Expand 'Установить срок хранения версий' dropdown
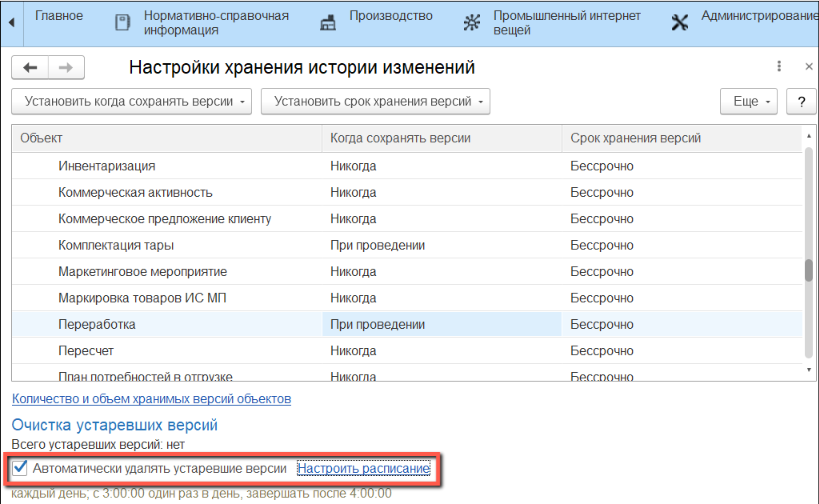 pos(375,101)
